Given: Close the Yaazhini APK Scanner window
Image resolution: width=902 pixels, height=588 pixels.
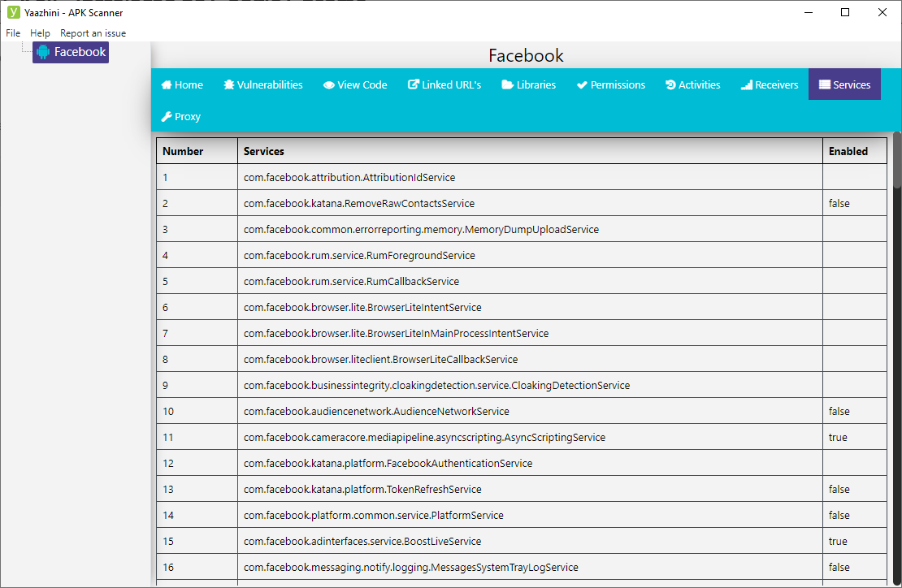Looking at the screenshot, I should (882, 12).
